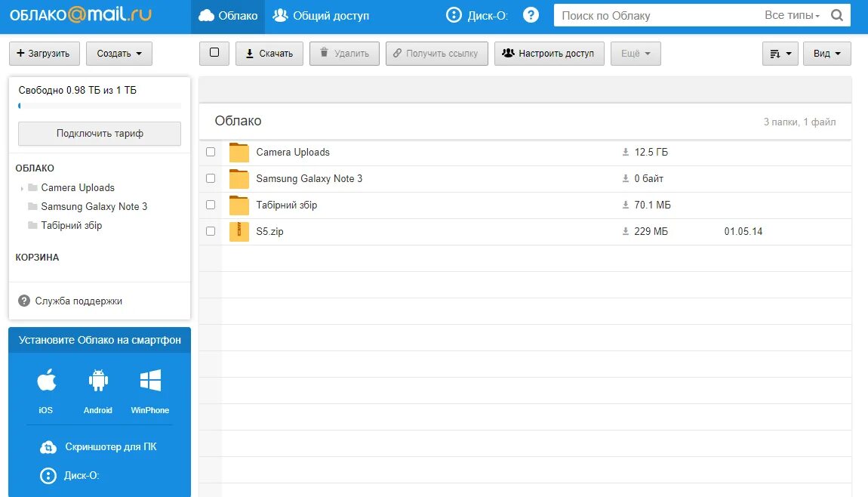Screen dimensions: 868x497
Task: Open the Все типы filter dropdown
Action: (x=792, y=16)
